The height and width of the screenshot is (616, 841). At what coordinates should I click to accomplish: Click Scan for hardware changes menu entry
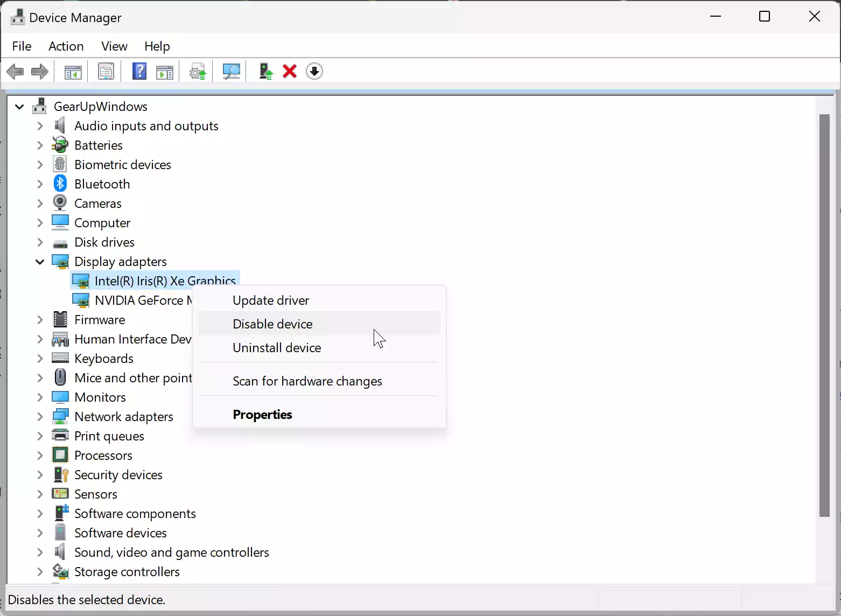pyautogui.click(x=306, y=381)
